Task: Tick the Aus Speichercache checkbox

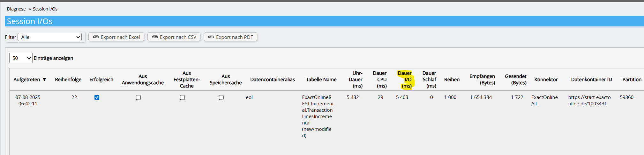Action: tap(221, 97)
